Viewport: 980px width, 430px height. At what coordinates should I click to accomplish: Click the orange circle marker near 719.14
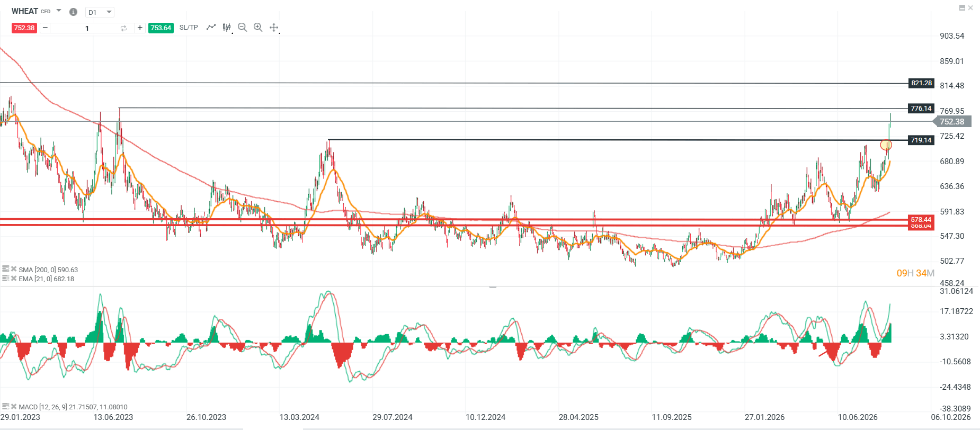[886, 145]
